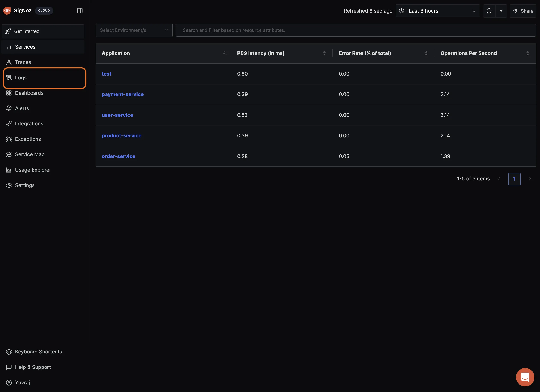
Task: Open the Last 3 hours time range dropdown
Action: pyautogui.click(x=437, y=11)
